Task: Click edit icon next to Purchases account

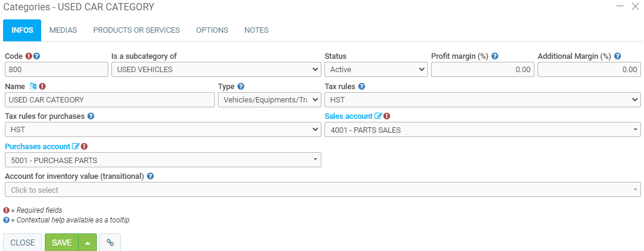Action: [76, 146]
